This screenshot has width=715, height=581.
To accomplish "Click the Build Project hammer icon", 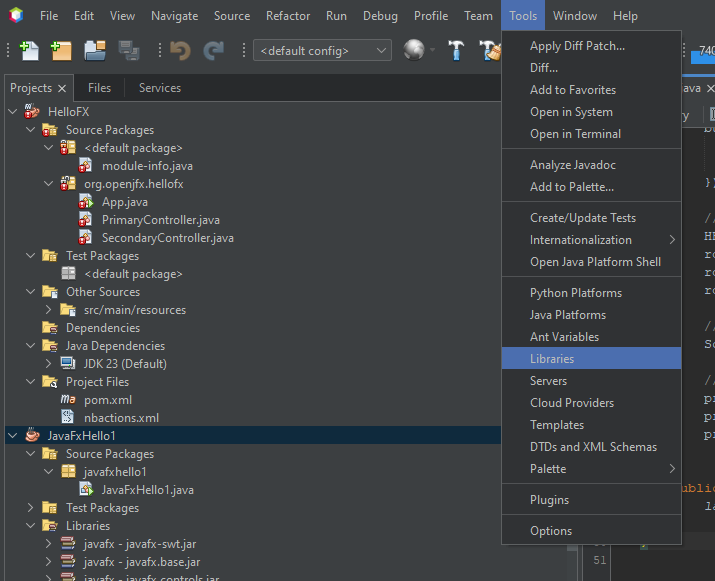I will (456, 51).
